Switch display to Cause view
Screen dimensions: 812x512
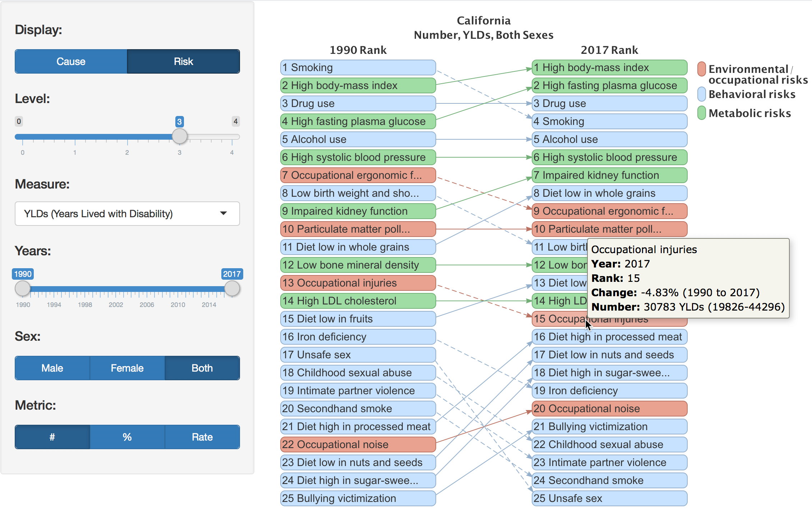coord(70,61)
